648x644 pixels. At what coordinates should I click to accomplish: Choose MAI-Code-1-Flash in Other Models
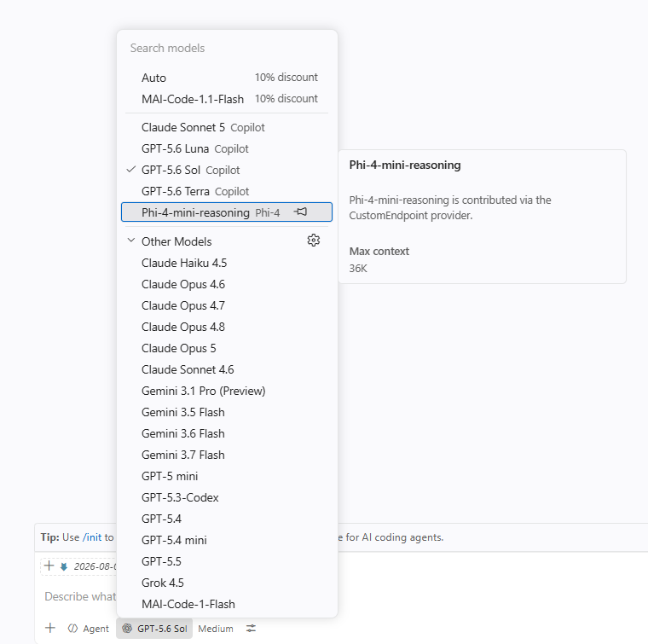pos(227,604)
